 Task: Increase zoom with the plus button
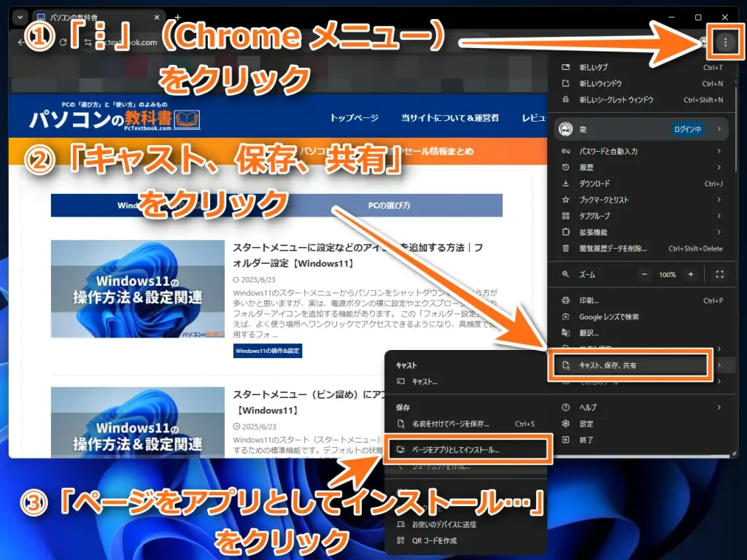point(690,274)
